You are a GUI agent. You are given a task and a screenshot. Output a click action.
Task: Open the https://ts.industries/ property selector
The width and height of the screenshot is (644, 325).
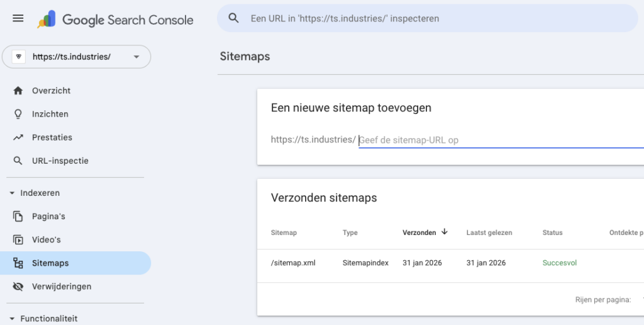[x=76, y=57]
